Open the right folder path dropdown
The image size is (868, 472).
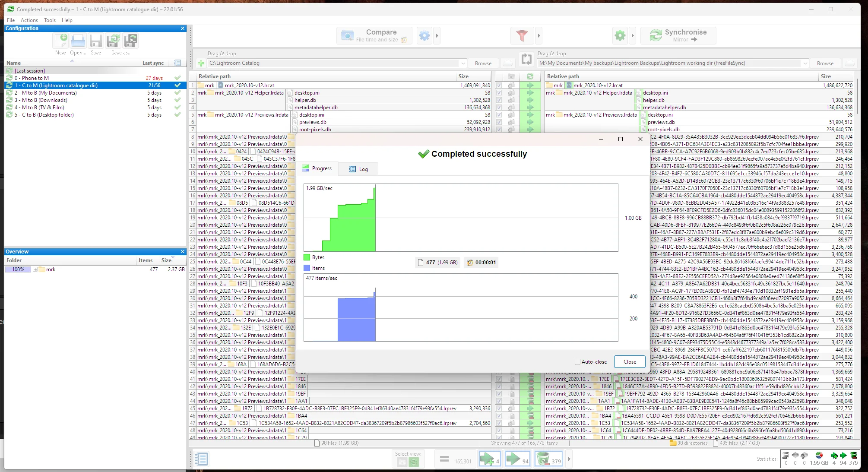[805, 63]
